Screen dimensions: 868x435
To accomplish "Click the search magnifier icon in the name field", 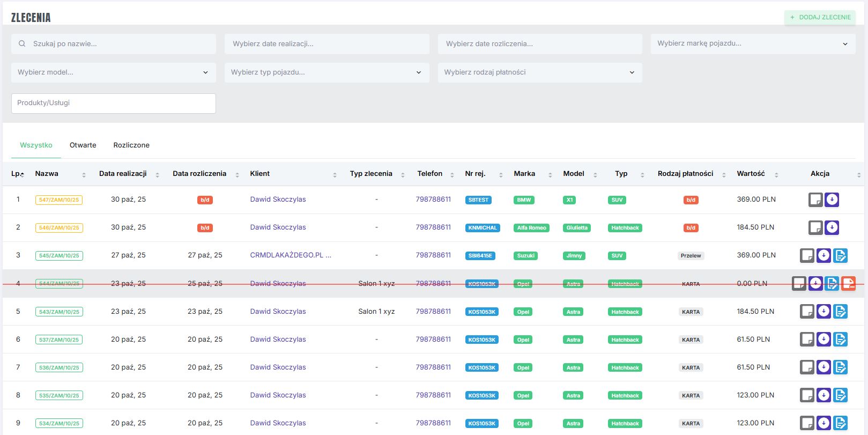I will (x=22, y=44).
